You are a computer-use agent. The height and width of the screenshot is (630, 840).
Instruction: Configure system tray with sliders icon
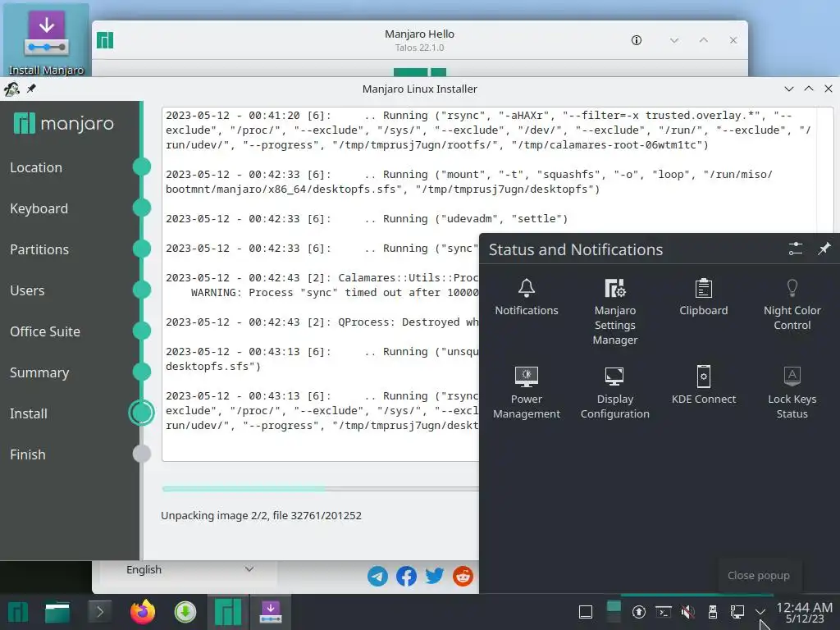click(x=796, y=249)
